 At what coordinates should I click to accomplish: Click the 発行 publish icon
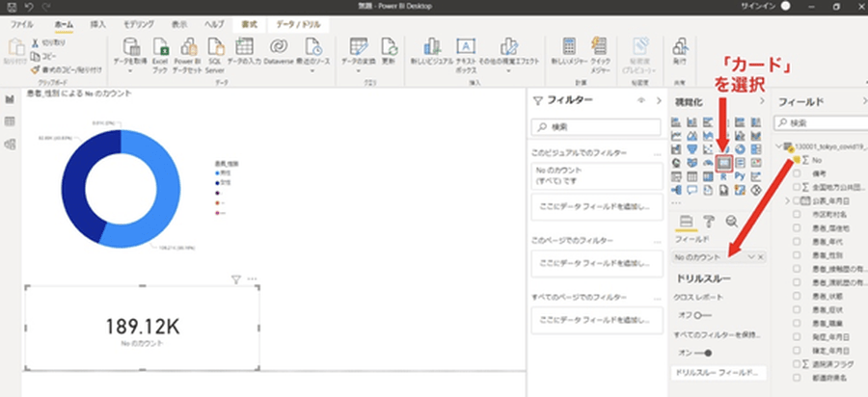pos(680,48)
